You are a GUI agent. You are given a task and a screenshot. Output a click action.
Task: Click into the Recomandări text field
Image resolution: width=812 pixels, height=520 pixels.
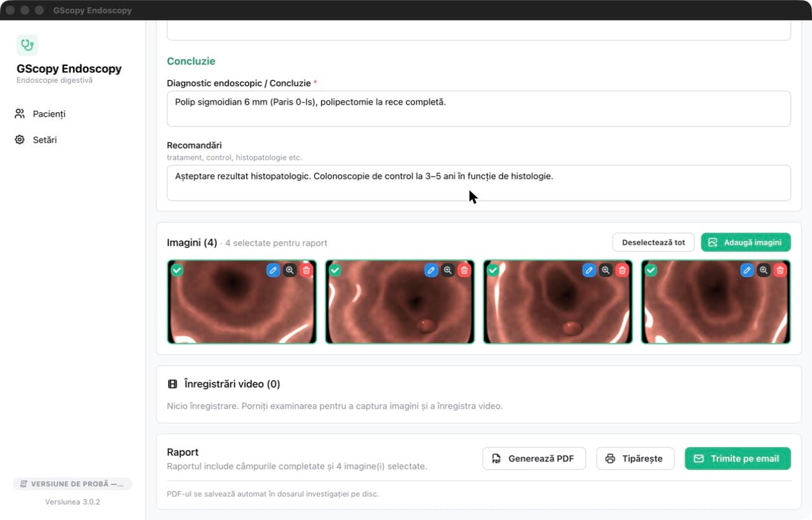[x=479, y=183]
